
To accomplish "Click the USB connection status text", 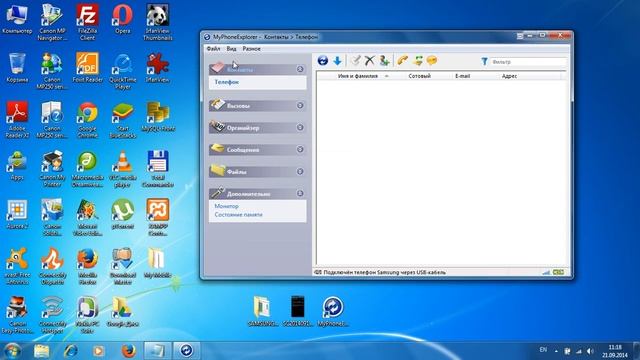I will (384, 272).
